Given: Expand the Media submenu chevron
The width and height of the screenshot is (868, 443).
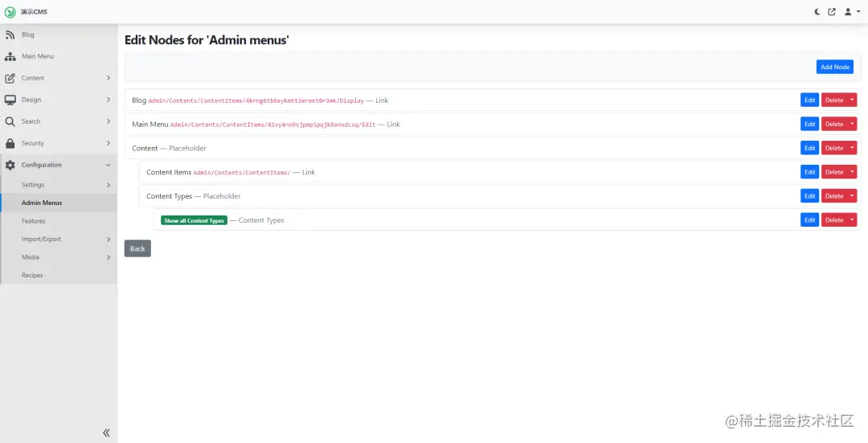Looking at the screenshot, I should pyautogui.click(x=108, y=257).
